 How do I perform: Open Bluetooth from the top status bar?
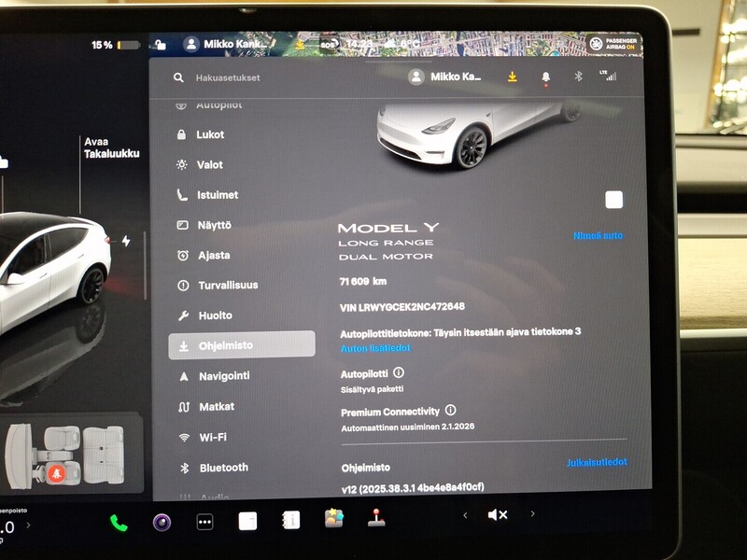click(579, 76)
